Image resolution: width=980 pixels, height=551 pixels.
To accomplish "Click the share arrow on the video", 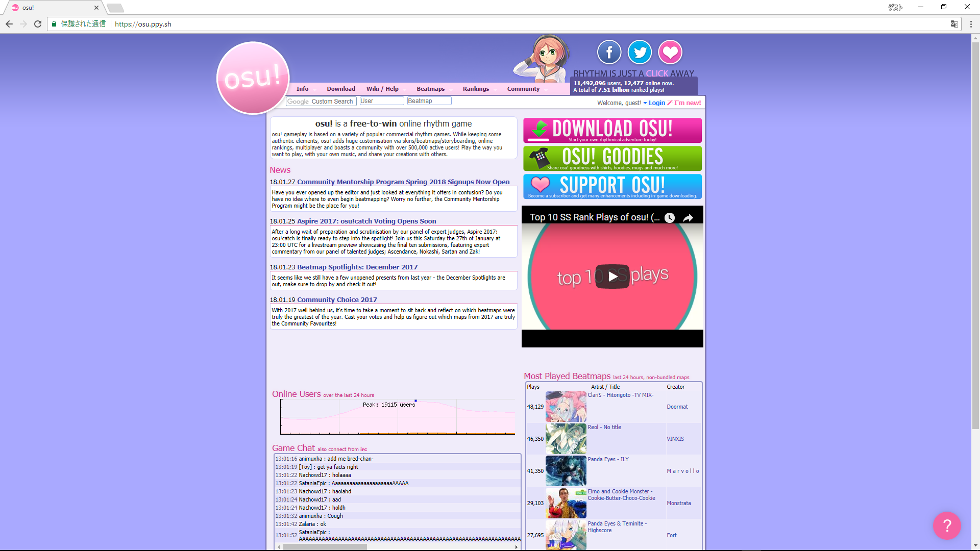I will [688, 218].
